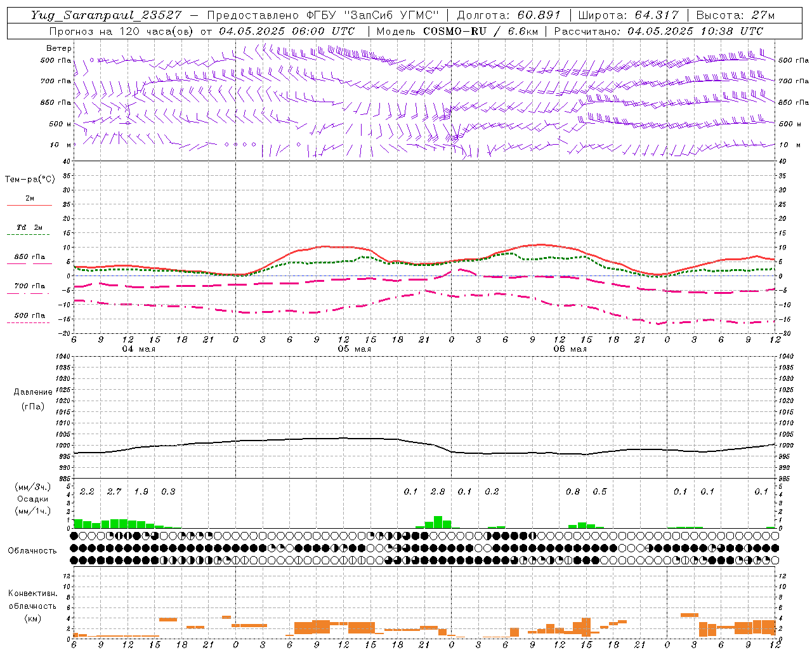
Task: Click the green dashed sample under Td 2м
Action: pos(29,234)
